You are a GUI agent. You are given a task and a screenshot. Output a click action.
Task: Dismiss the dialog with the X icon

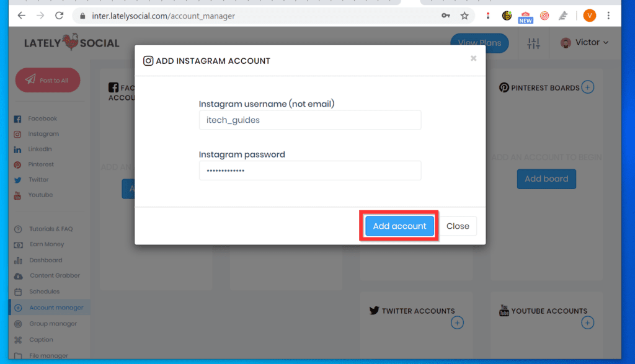click(x=473, y=58)
